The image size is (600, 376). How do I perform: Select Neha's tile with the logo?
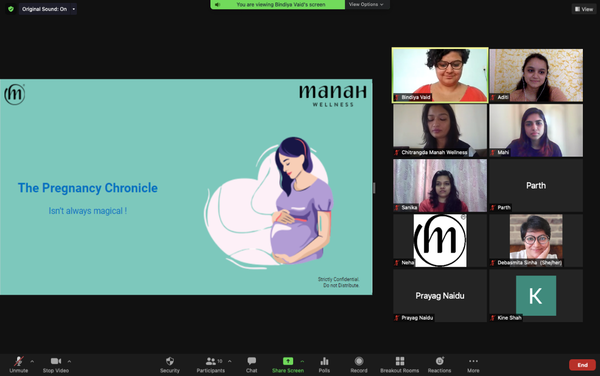tap(440, 241)
